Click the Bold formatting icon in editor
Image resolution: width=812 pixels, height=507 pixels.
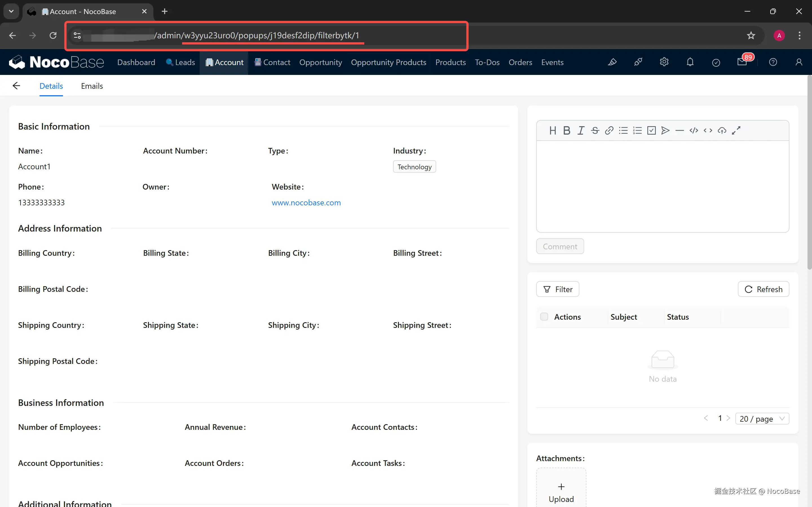pyautogui.click(x=567, y=130)
